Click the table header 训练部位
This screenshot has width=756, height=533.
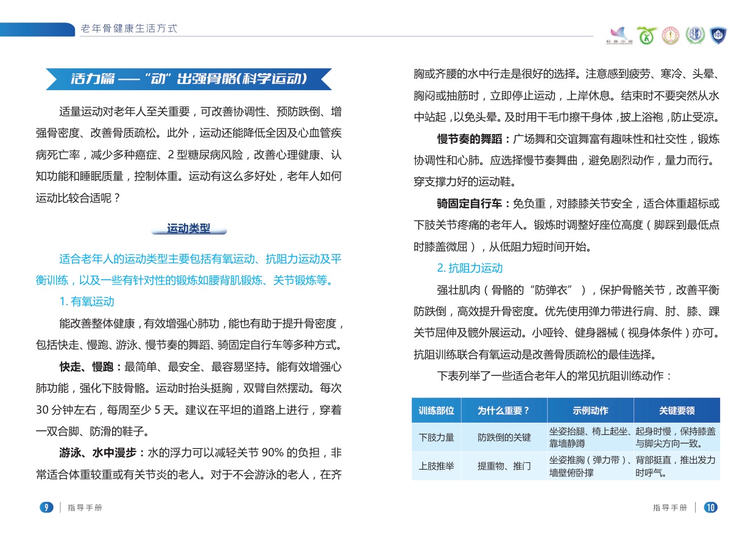[437, 411]
